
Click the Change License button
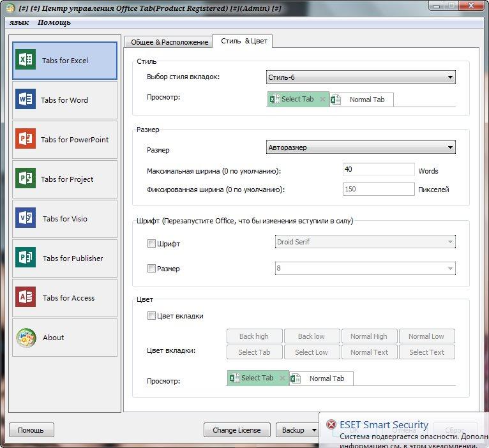pyautogui.click(x=237, y=430)
